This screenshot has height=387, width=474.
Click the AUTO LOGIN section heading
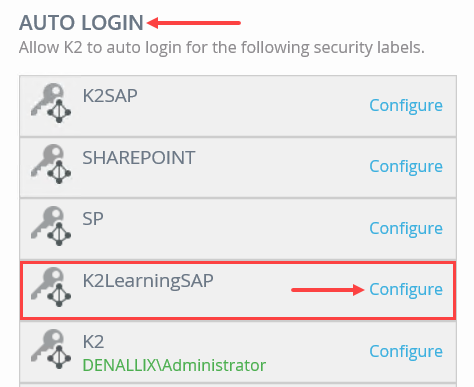click(81, 23)
